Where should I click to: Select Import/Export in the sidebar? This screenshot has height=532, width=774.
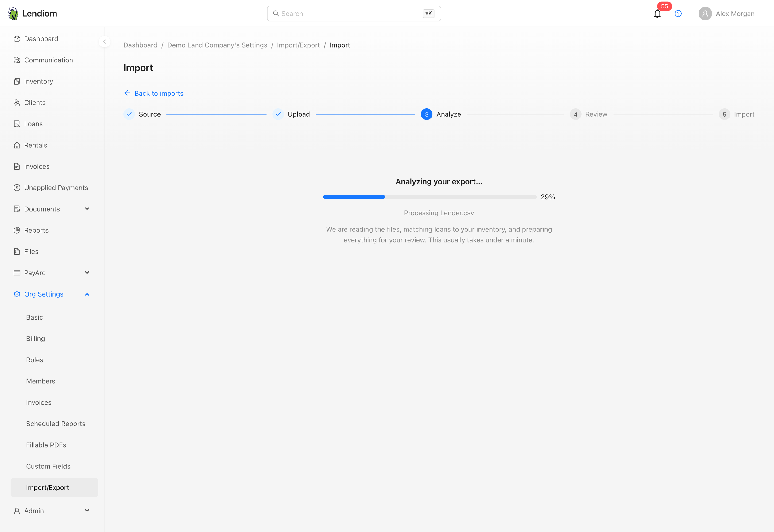tap(54, 488)
